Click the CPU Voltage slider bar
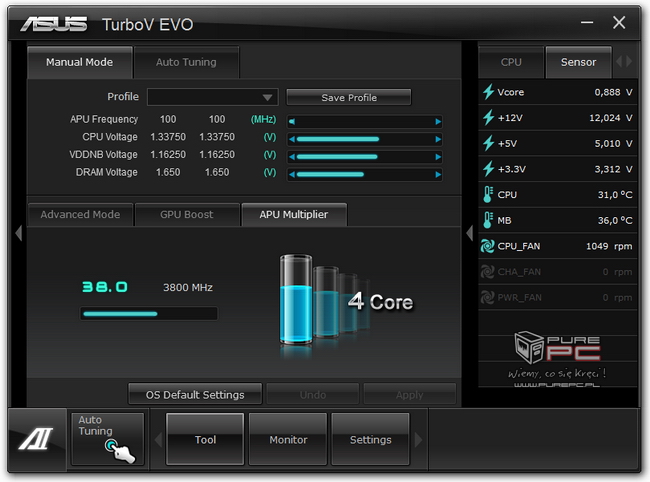This screenshot has height=482, width=650. point(365,139)
